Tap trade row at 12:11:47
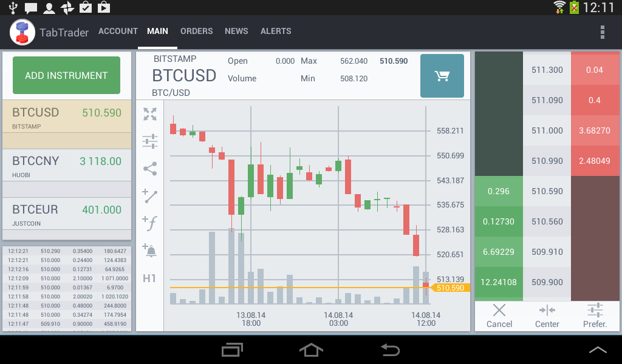This screenshot has height=364, width=622. pyautogui.click(x=67, y=324)
